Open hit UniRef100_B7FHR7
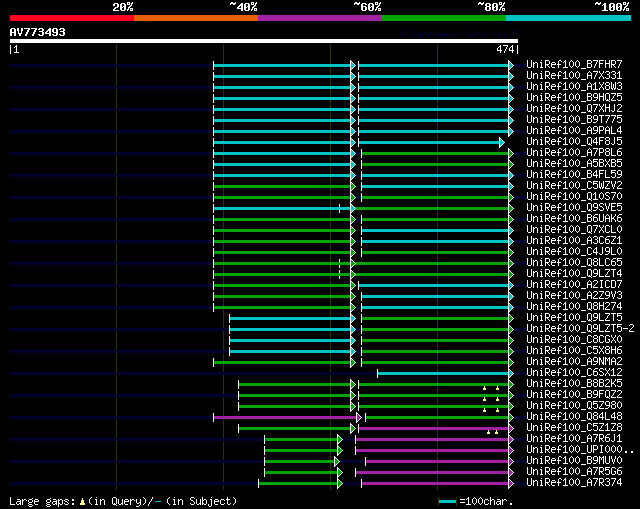Viewport: 640px width, 509px height. [574, 64]
